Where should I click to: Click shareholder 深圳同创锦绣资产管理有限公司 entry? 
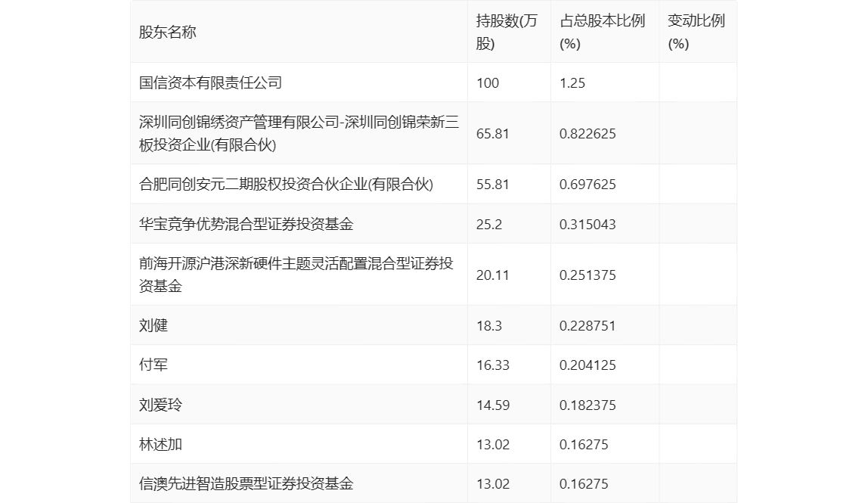click(299, 134)
